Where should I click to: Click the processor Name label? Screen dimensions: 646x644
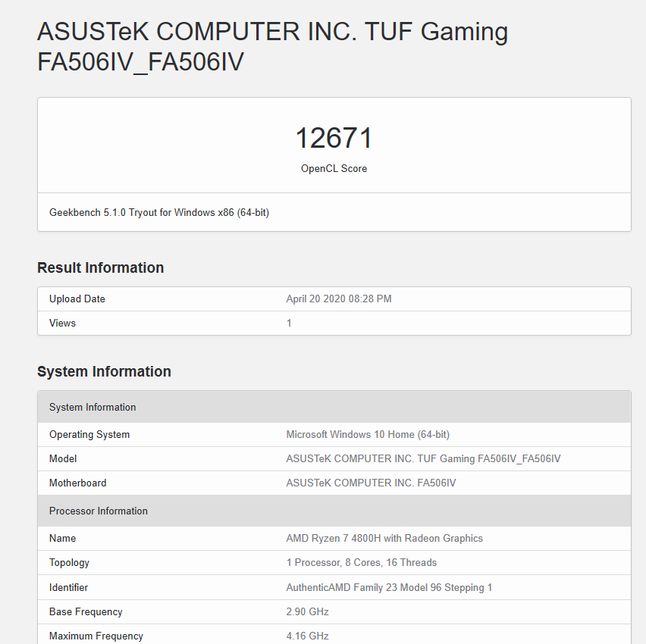(x=63, y=539)
